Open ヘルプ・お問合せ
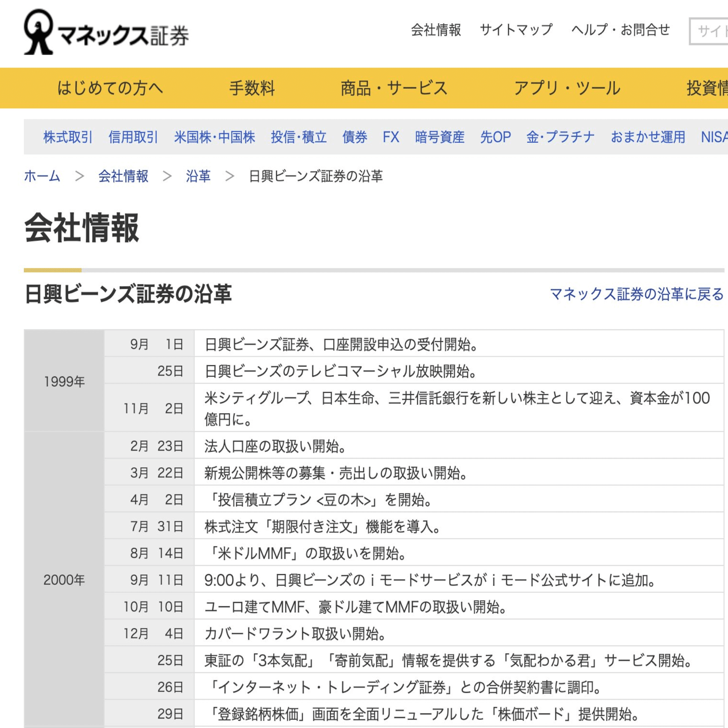 621,30
